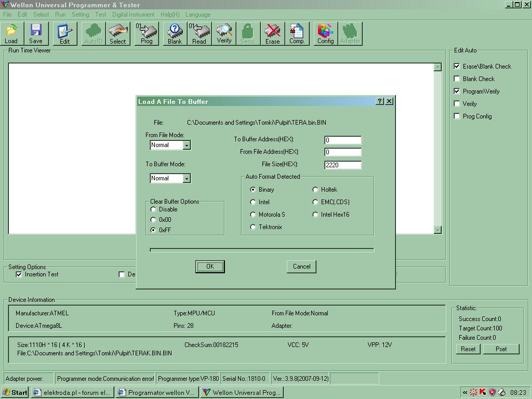The image size is (532, 399).
Task: Open the Config tool icon
Action: point(325,33)
